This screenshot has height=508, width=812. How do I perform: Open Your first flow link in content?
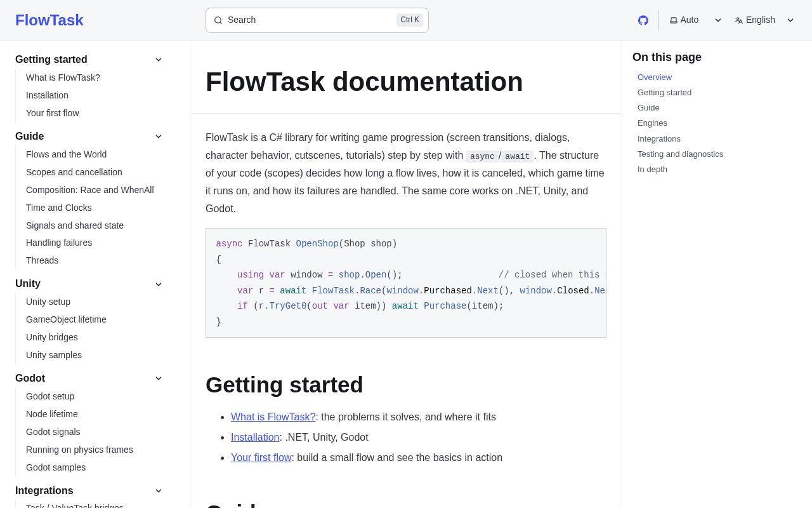[x=261, y=458]
